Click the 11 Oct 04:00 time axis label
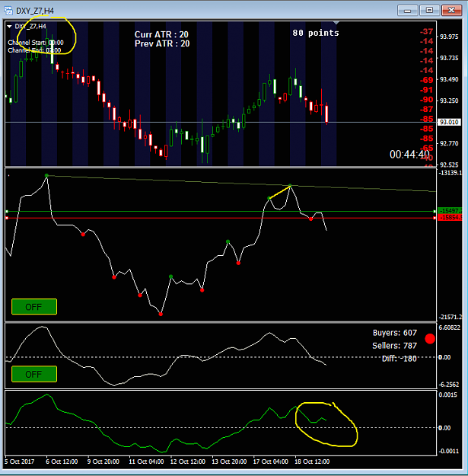The image size is (468, 476). (146, 462)
